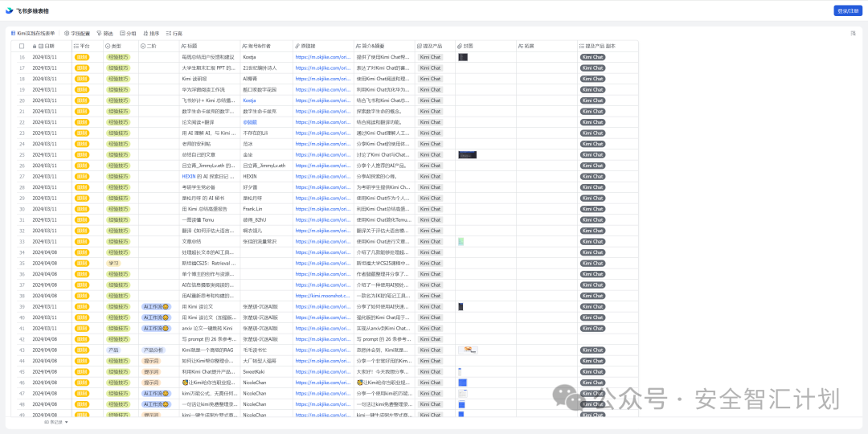Image resolution: width=868 pixels, height=434 pixels.
Task: Select author cell 'NicoleChan' in row 46
Action: pos(266,383)
